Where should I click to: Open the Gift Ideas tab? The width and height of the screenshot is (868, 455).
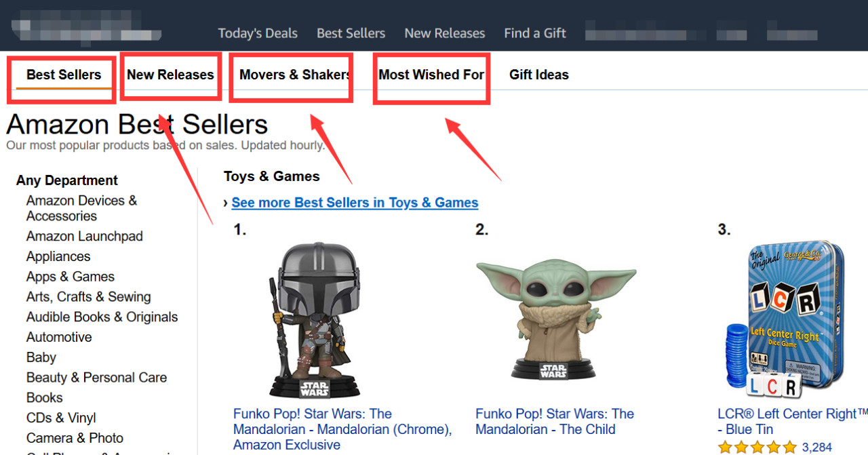[539, 75]
